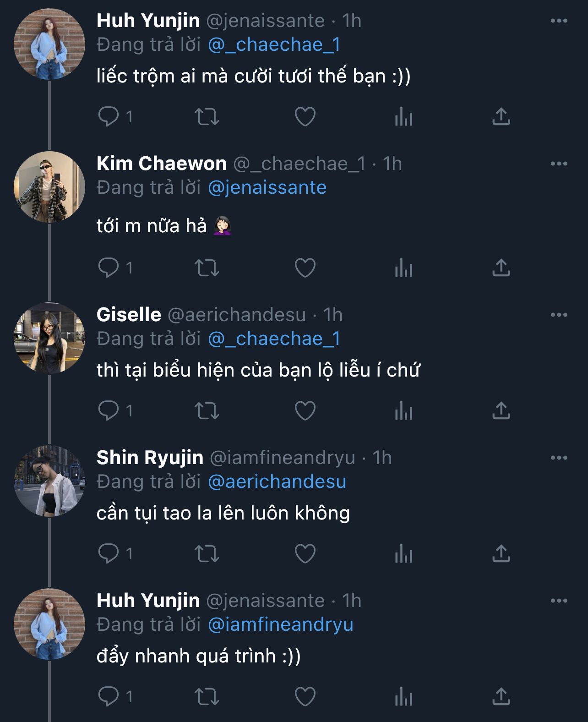Open the @aerichandesu mention link
Viewport: 588px width, 722px height.
pyautogui.click(x=277, y=481)
